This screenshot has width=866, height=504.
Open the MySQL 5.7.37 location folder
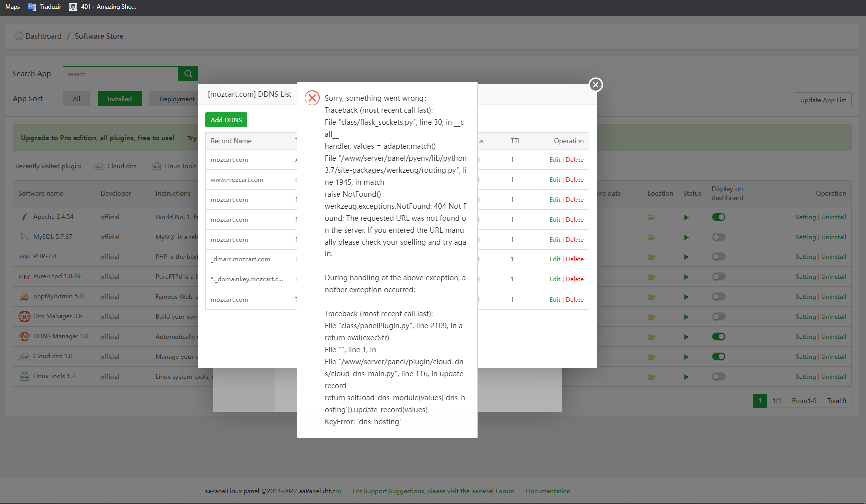point(651,237)
